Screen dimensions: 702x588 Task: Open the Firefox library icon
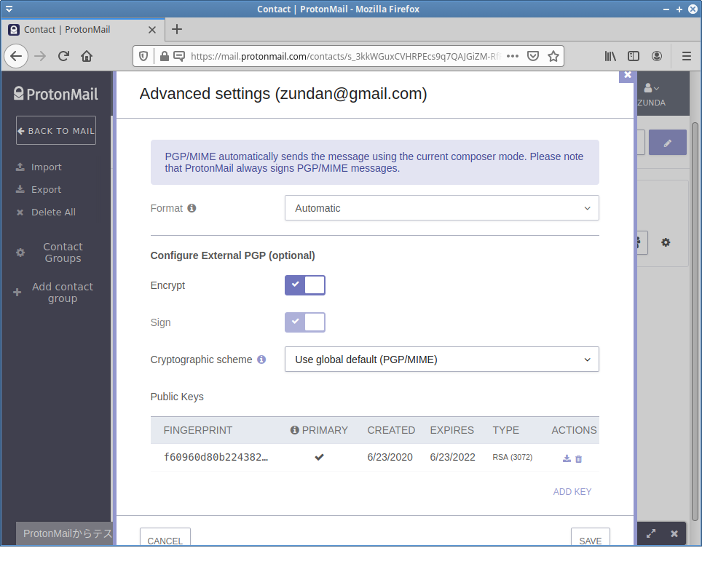coord(610,56)
